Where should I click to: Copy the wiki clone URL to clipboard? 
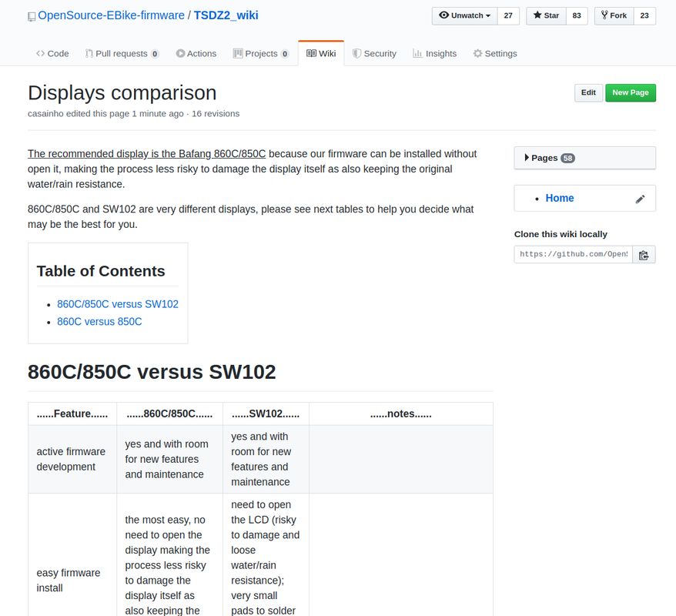click(x=644, y=255)
